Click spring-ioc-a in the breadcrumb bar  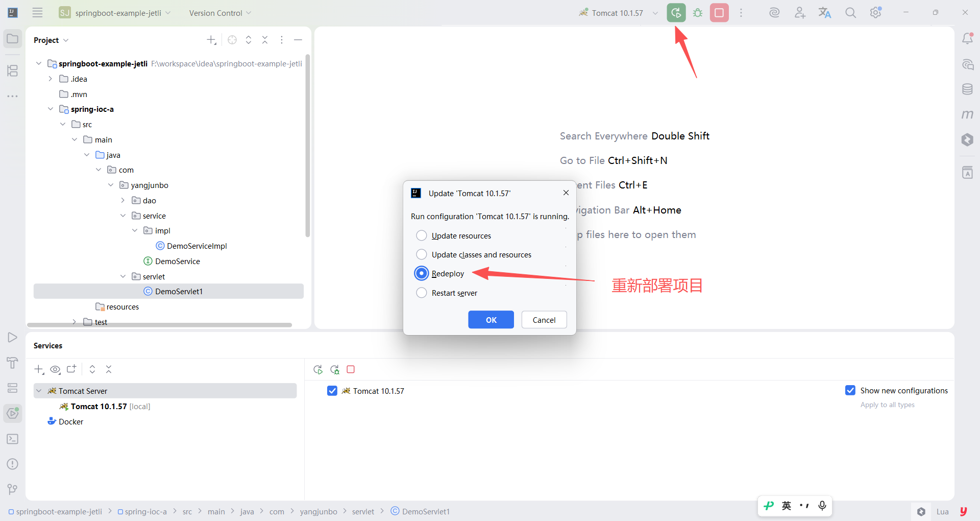pos(145,511)
